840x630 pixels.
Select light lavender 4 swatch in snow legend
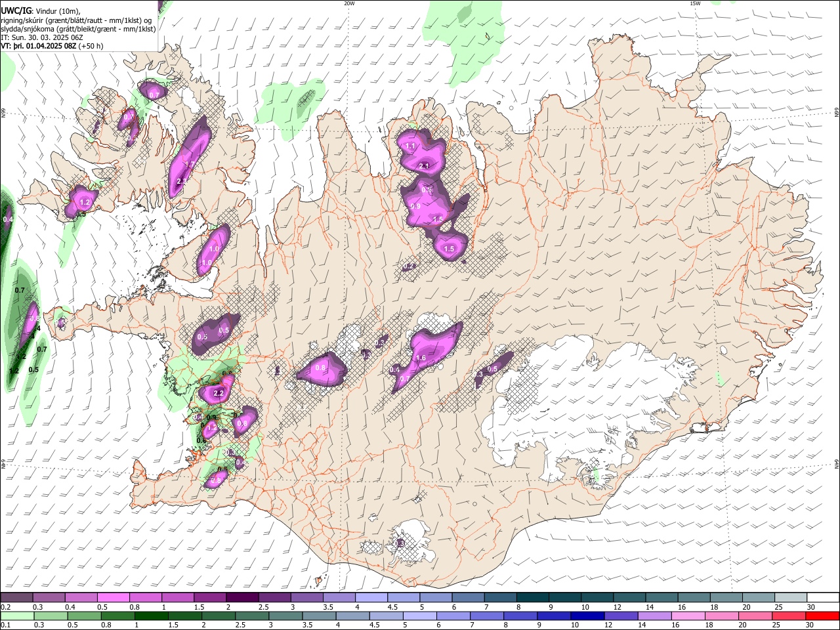click(x=371, y=598)
